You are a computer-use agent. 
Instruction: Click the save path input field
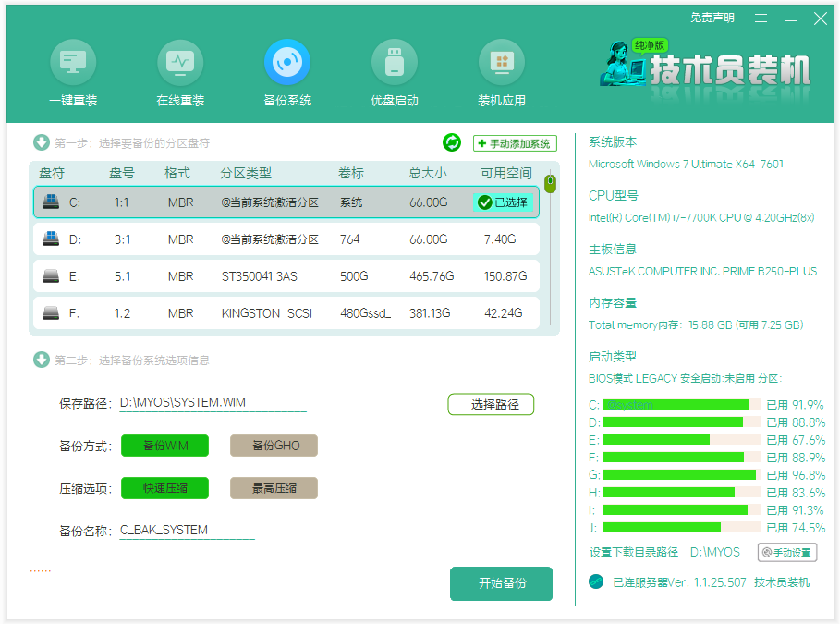point(213,403)
